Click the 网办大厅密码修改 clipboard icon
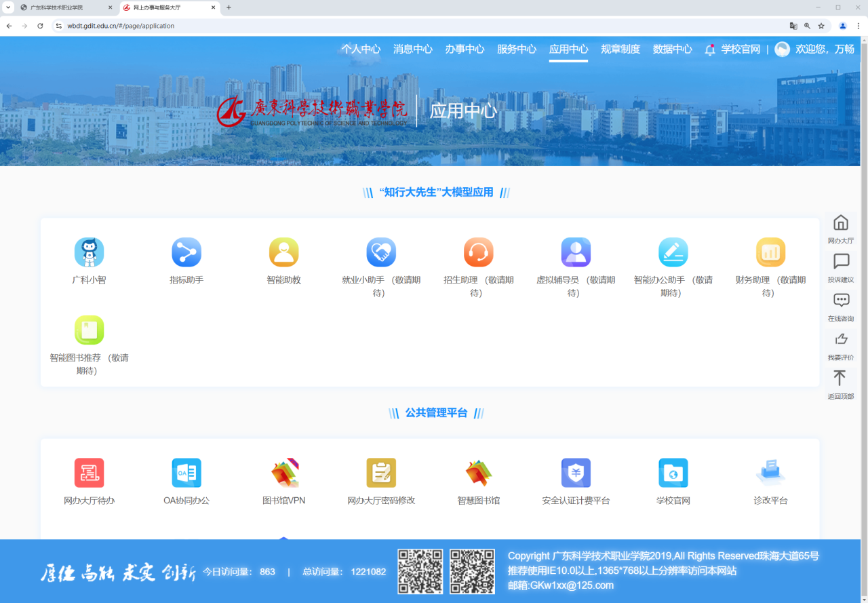868x603 pixels. (x=381, y=473)
